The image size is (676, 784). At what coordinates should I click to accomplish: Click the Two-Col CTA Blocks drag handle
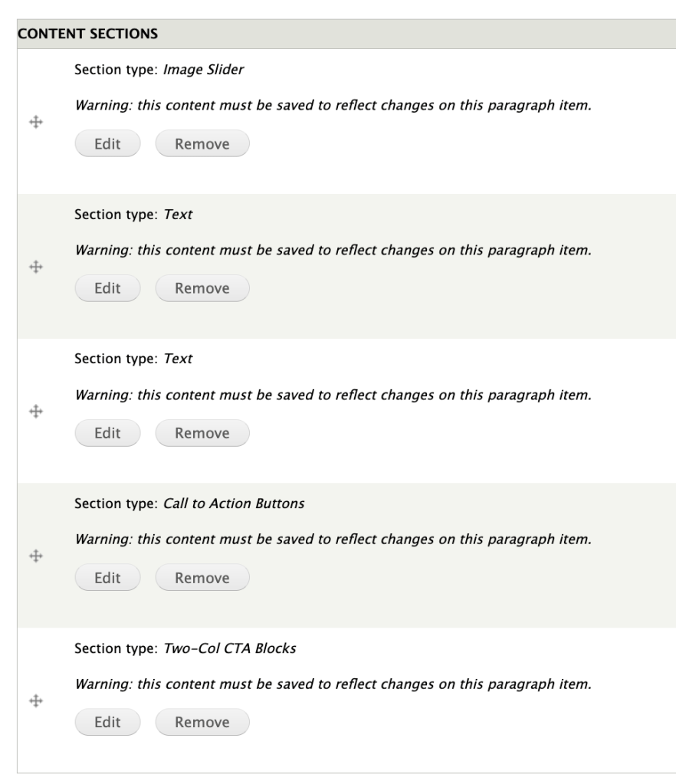point(34,700)
